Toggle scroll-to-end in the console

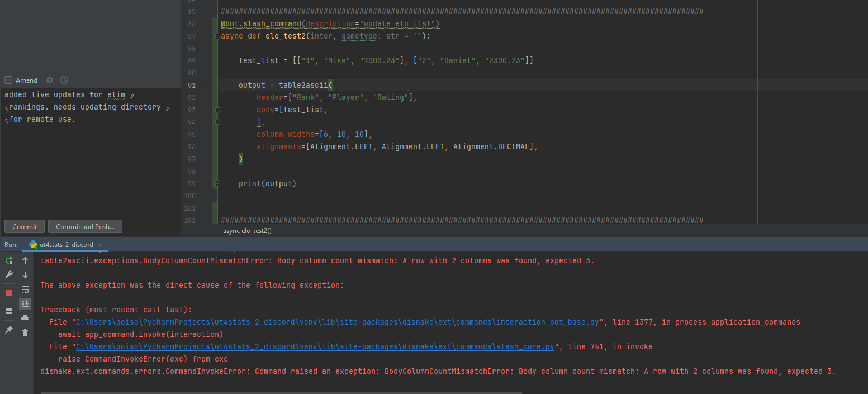tap(25, 303)
